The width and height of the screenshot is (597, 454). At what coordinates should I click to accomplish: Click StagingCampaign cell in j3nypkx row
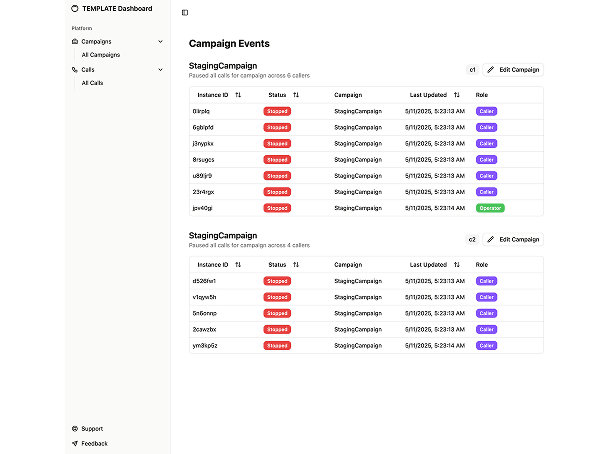[358, 144]
